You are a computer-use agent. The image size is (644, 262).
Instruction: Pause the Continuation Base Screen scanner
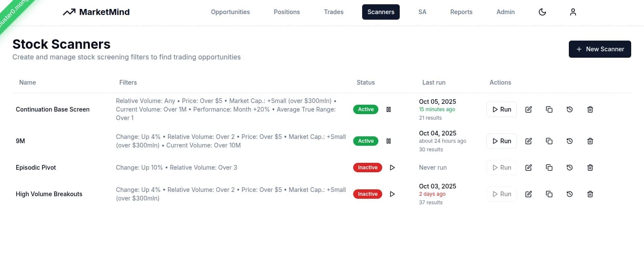pos(389,109)
